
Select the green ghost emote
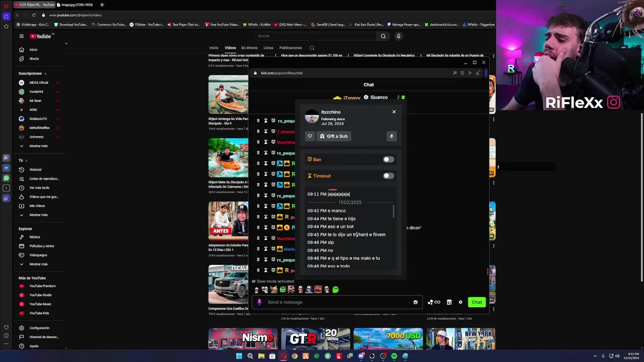[336, 290]
